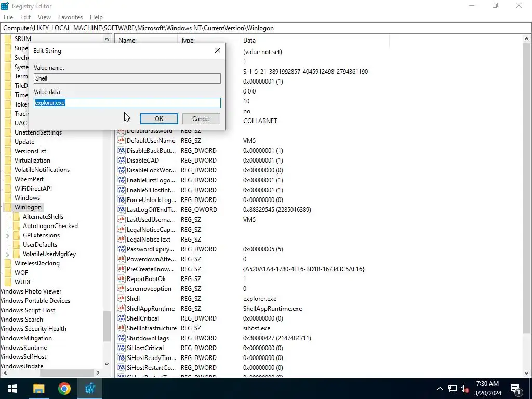The height and width of the screenshot is (399, 532).
Task: Click the sihost.exe data cell
Action: [x=257, y=328]
